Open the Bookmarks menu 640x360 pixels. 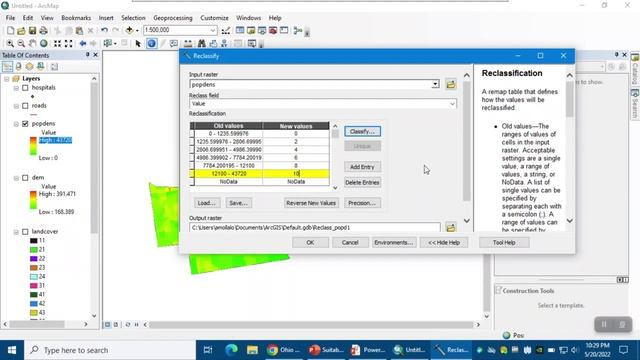(76, 18)
